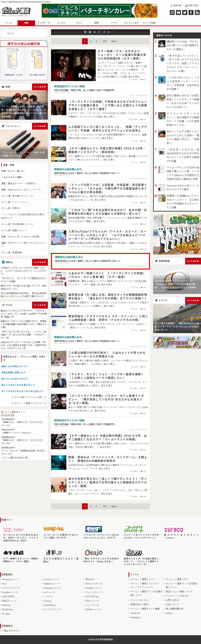This screenshot has width=201, height=644.
Task: Select the アキバ nav tab
Action: pos(114,23)
